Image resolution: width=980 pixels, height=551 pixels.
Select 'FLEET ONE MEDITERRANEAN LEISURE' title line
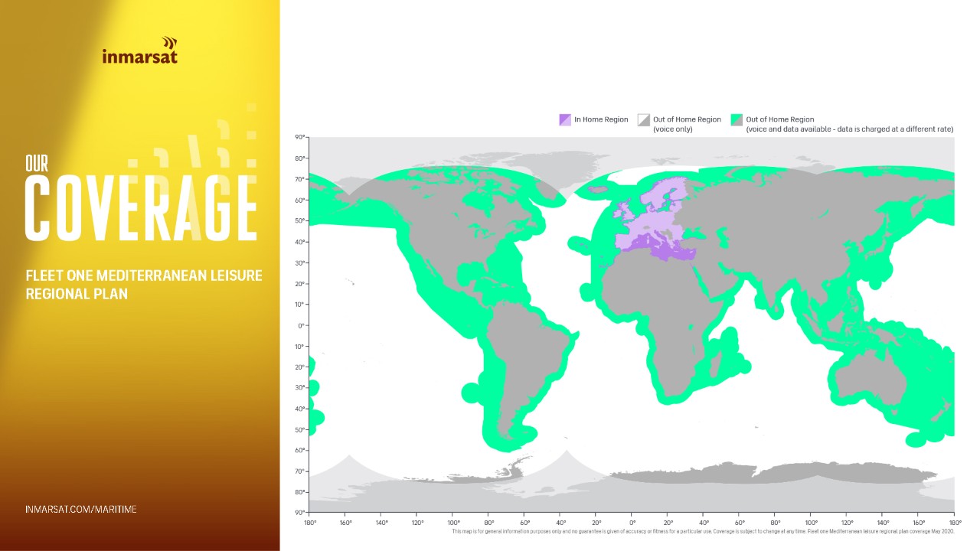pyautogui.click(x=144, y=275)
